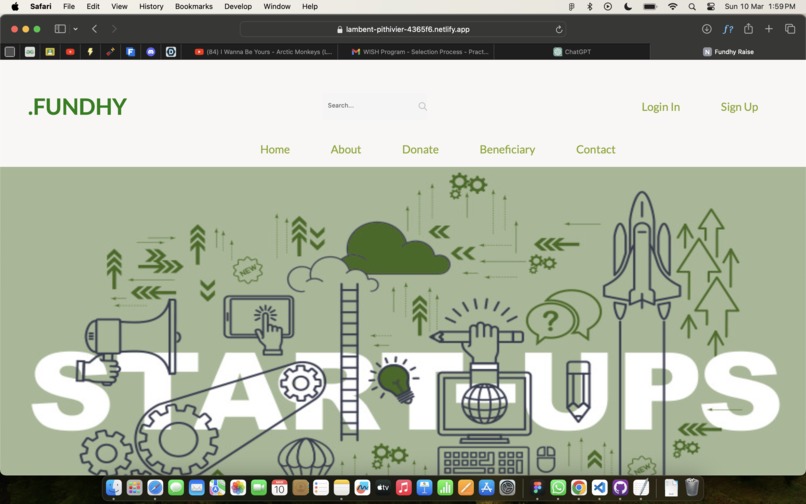The image size is (806, 504).
Task: Click the Now Playing icon in the menu bar
Action: click(x=608, y=6)
